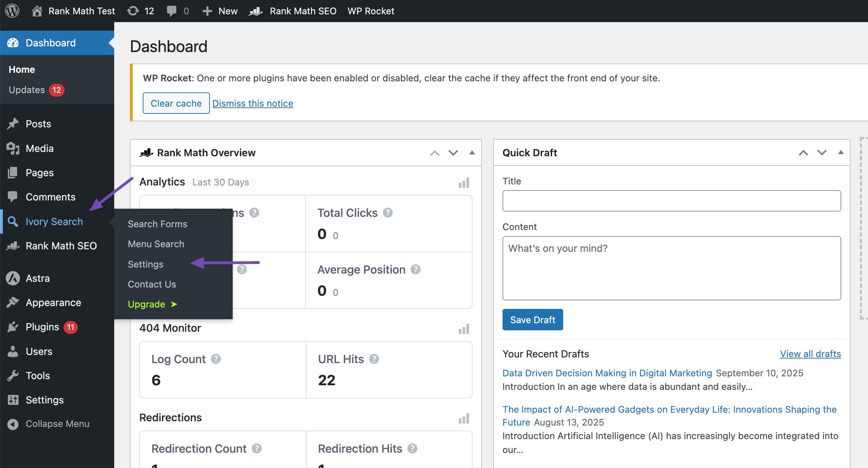Open the Astra theme icon
The image size is (868, 468).
click(13, 278)
